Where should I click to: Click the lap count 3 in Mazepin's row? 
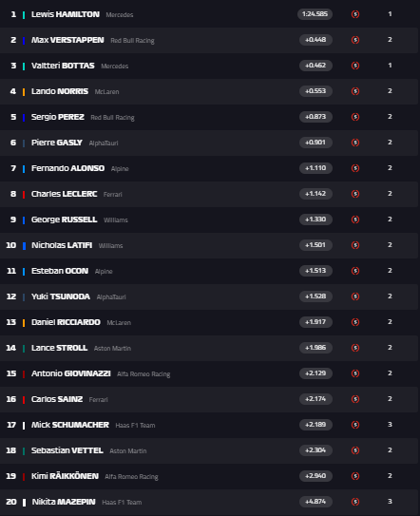pyautogui.click(x=390, y=502)
